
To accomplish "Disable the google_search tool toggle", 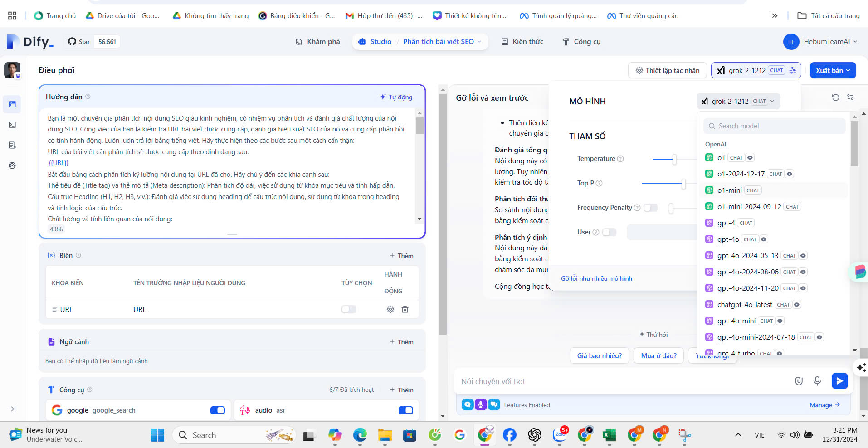I will tap(217, 410).
